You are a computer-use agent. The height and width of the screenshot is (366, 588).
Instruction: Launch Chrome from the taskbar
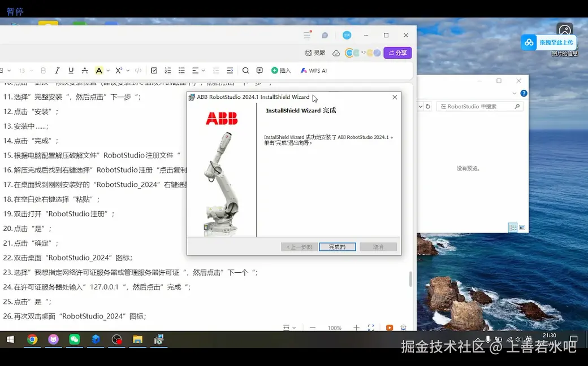(32, 340)
